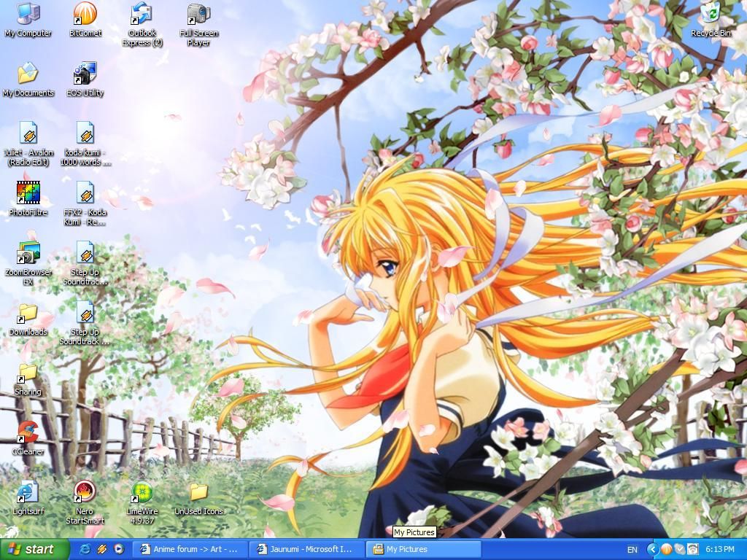Switch to the Anime forum -> Art taskbar window

click(192, 549)
